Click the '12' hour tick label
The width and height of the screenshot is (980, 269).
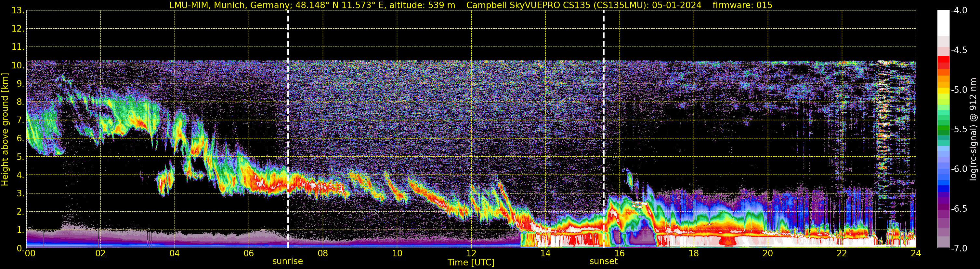pyautogui.click(x=471, y=253)
